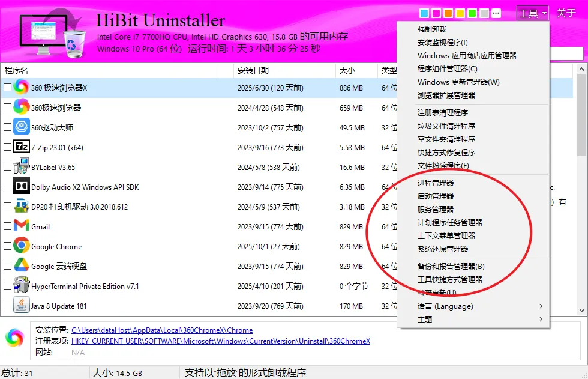Tick the checkbox for 7-Zip 23.01 (x64)
The image size is (588, 379).
pos(7,147)
